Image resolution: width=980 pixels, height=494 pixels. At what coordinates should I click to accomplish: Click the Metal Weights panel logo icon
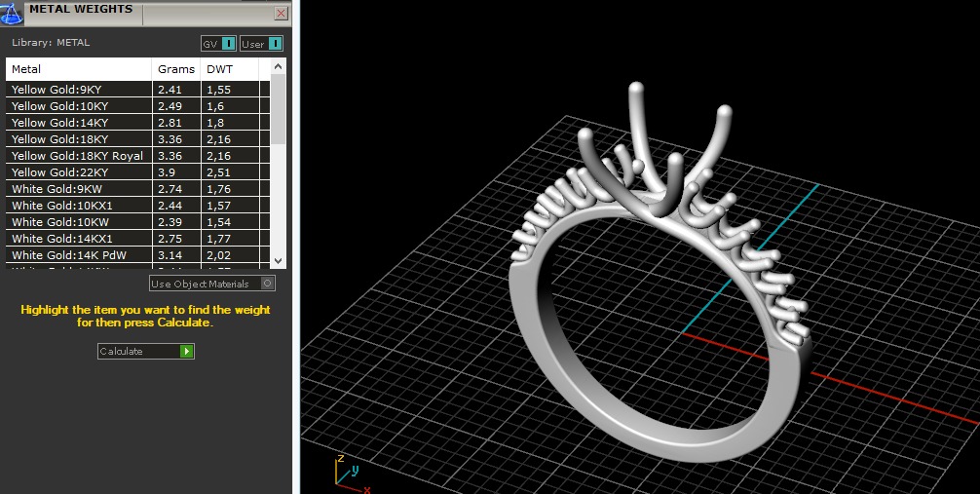[x=12, y=13]
